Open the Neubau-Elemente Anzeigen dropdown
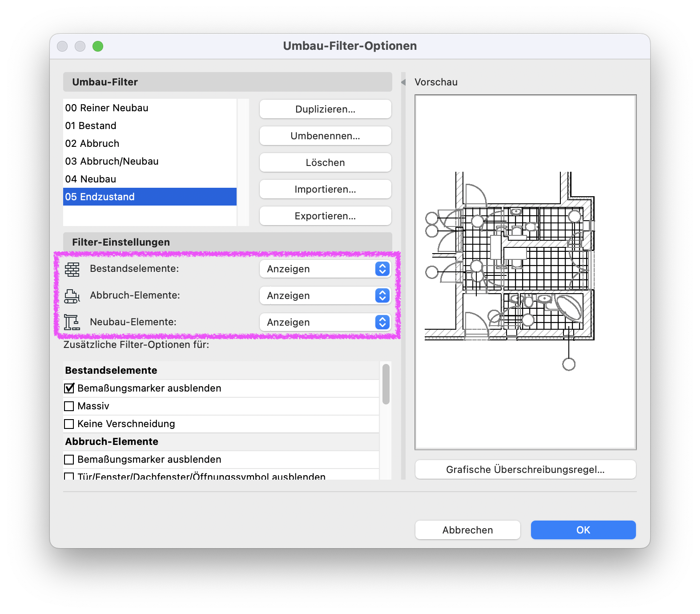The image size is (700, 614). [325, 323]
